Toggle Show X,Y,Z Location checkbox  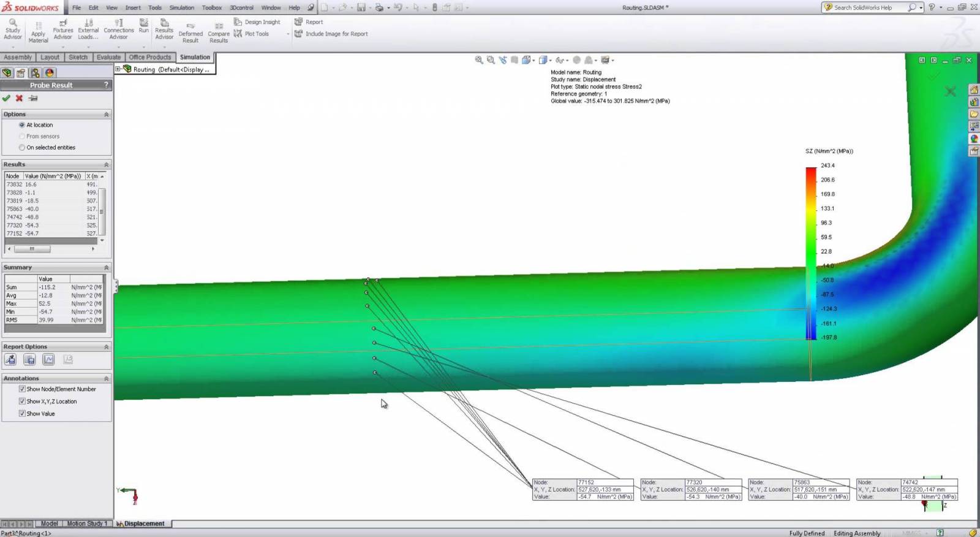pyautogui.click(x=22, y=402)
